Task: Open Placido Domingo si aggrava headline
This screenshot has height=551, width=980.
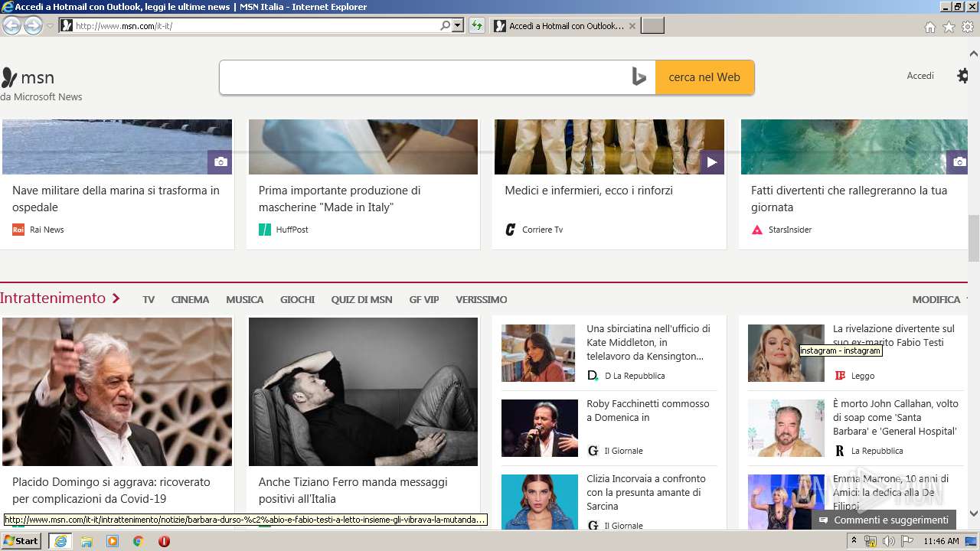Action: pyautogui.click(x=111, y=491)
